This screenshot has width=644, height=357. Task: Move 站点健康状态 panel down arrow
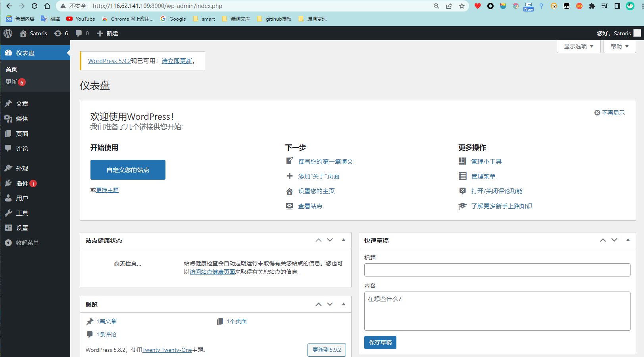330,240
